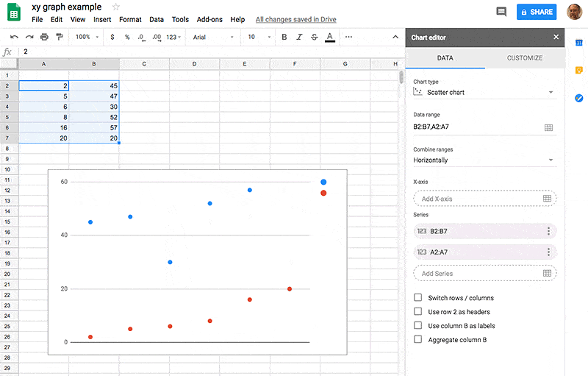The width and height of the screenshot is (588, 376).
Task: Select the paint format tool
Action: [x=60, y=37]
